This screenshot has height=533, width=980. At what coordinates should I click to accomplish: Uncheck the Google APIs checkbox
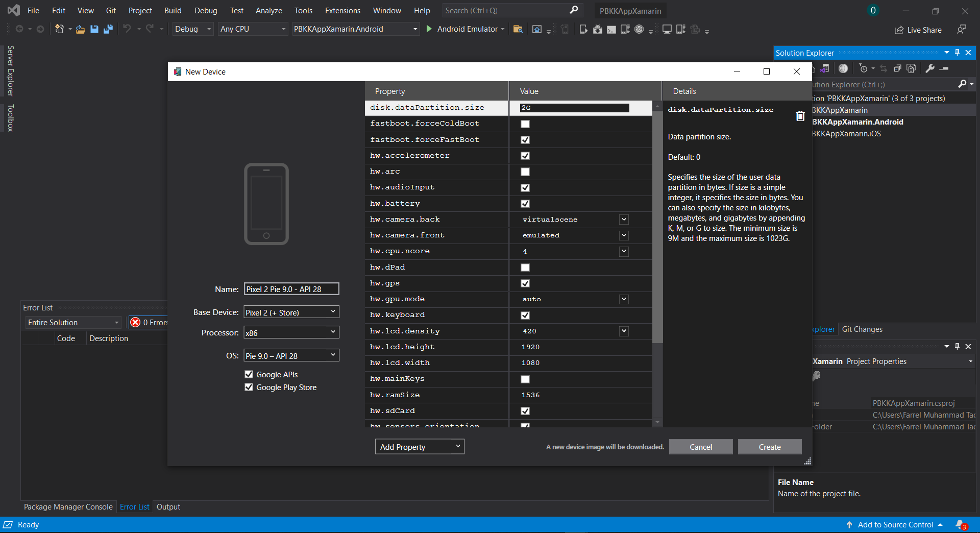point(249,374)
